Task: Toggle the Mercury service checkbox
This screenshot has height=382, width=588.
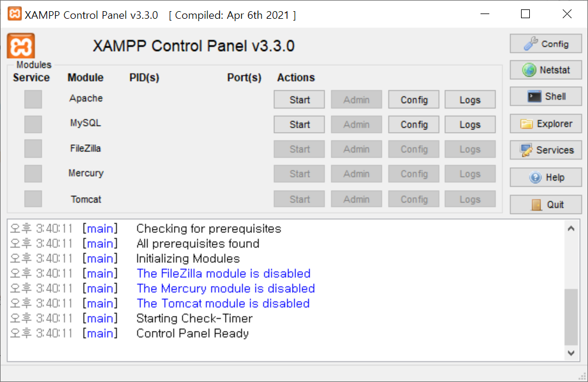Action: (33, 174)
